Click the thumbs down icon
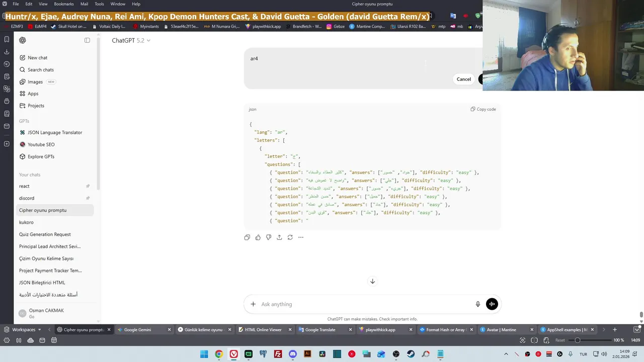This screenshot has height=362, width=644. pyautogui.click(x=269, y=237)
